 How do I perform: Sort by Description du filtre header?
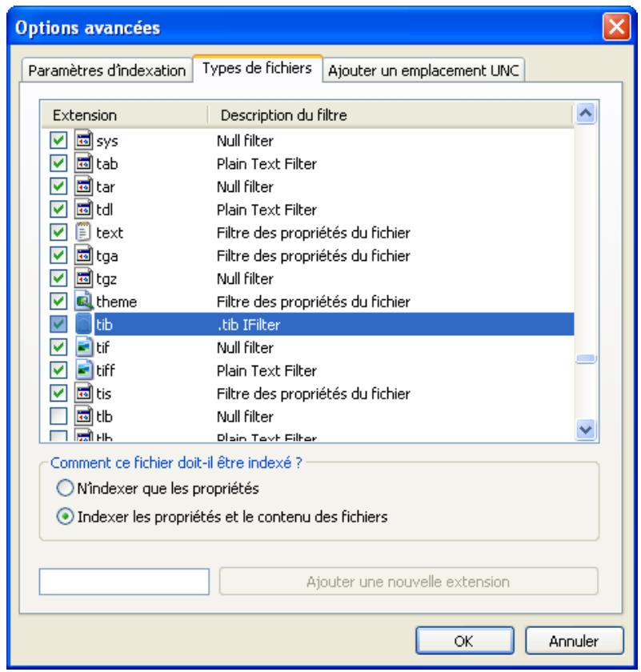coord(391,115)
